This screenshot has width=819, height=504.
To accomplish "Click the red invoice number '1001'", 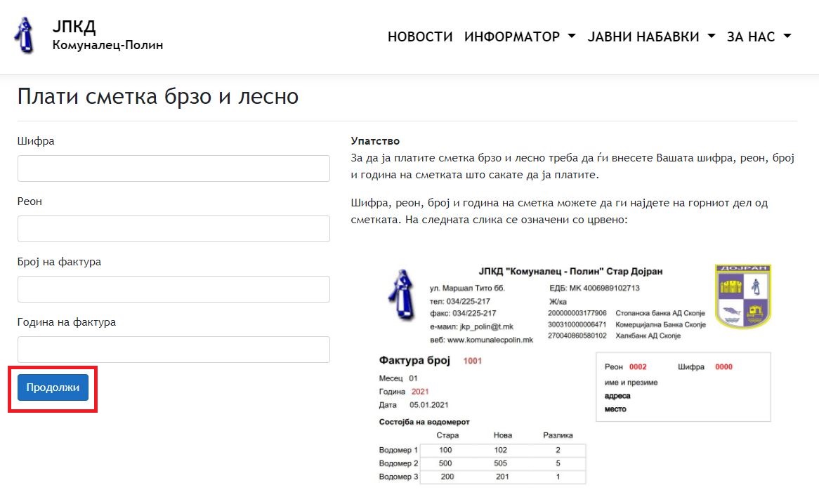I will (x=472, y=361).
